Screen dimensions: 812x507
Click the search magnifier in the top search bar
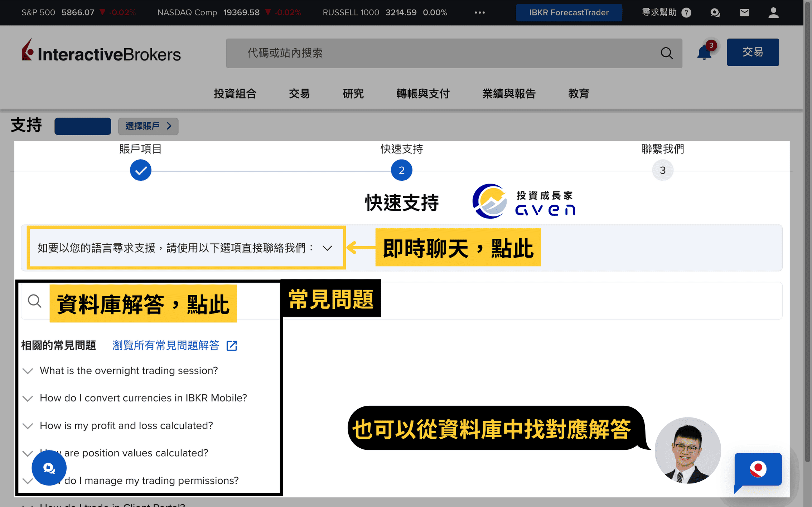(x=666, y=53)
